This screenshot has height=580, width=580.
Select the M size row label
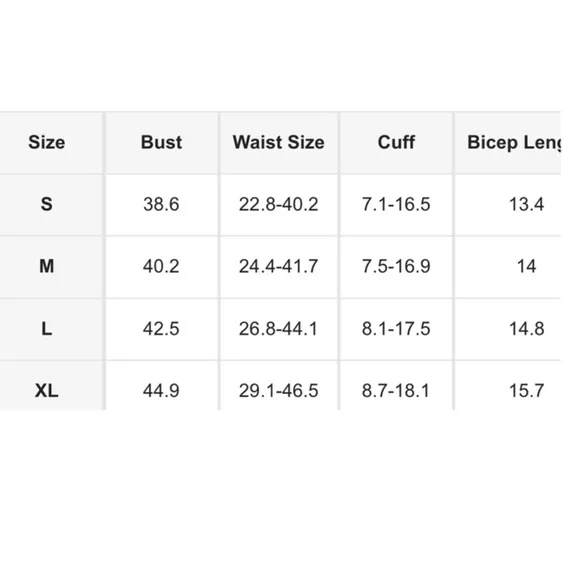tap(47, 266)
